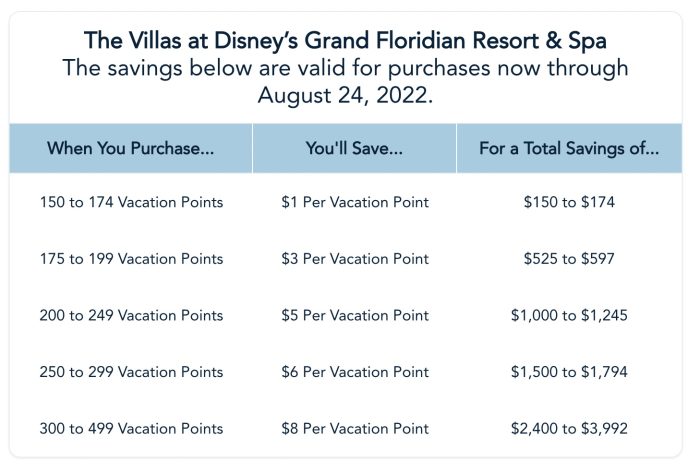Select the '300 to 499 Vacation Points' cell
The height and width of the screenshot is (472, 700).
(131, 429)
